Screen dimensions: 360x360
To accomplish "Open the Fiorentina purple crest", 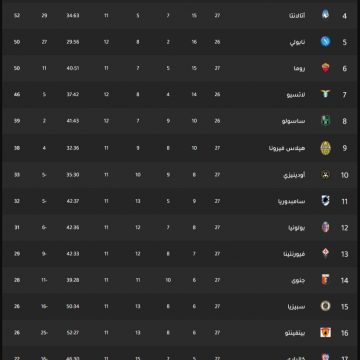I will click(325, 253).
